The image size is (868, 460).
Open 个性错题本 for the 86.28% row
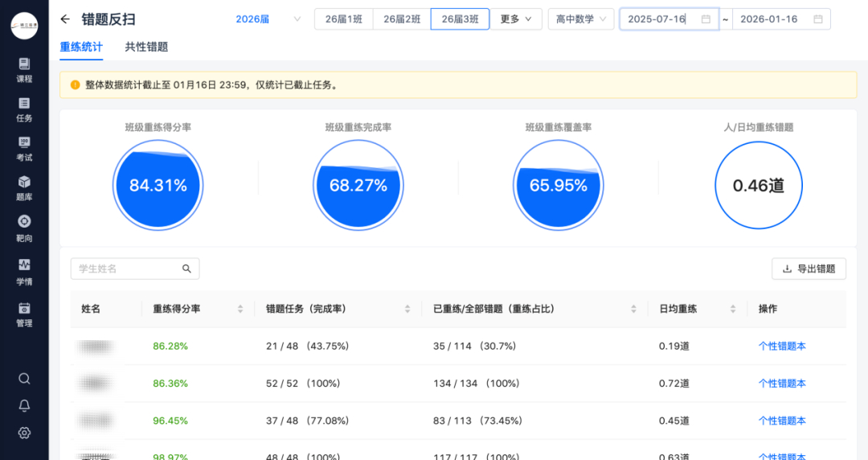(782, 346)
